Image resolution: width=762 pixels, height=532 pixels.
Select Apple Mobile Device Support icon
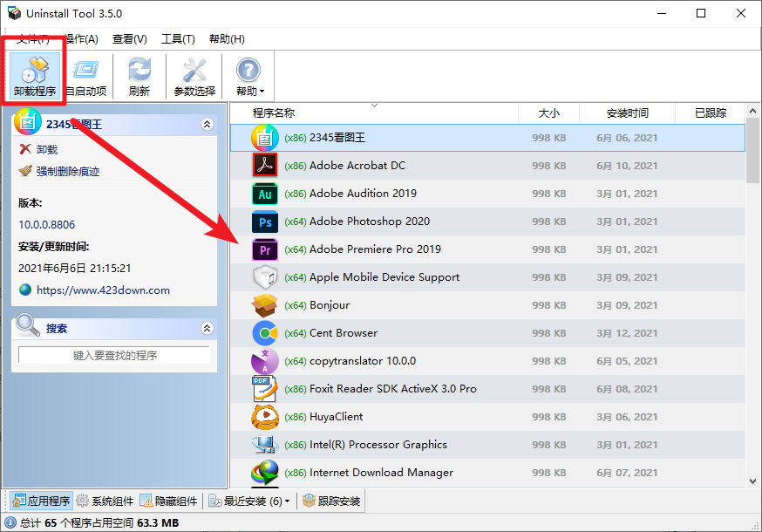265,277
